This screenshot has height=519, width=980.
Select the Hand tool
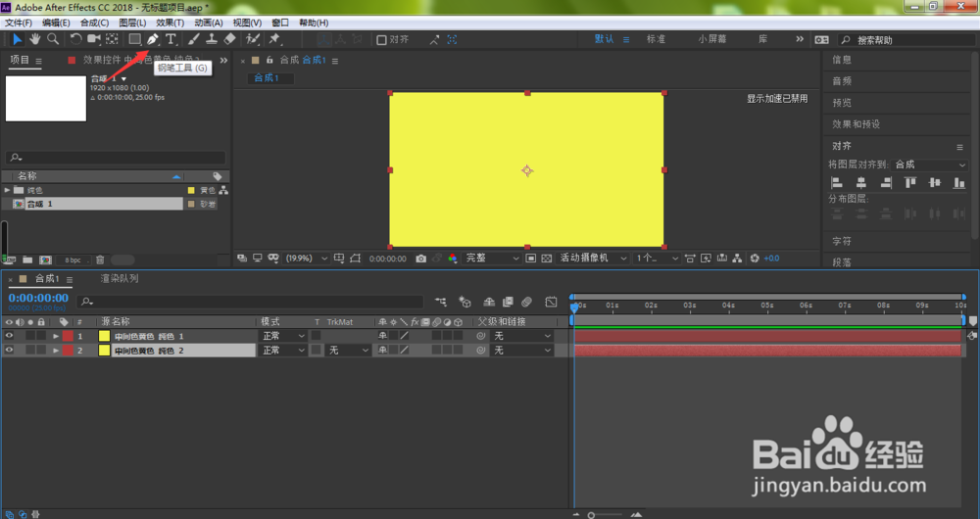point(35,39)
